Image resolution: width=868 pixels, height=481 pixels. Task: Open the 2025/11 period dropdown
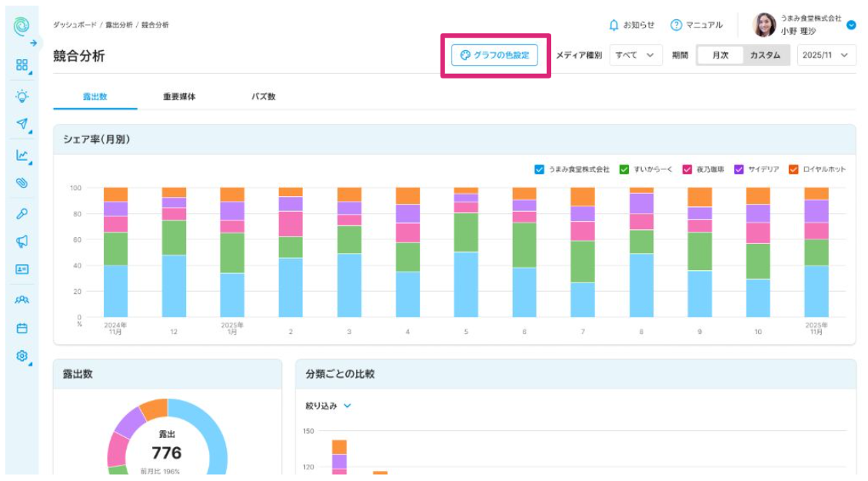pyautogui.click(x=826, y=55)
